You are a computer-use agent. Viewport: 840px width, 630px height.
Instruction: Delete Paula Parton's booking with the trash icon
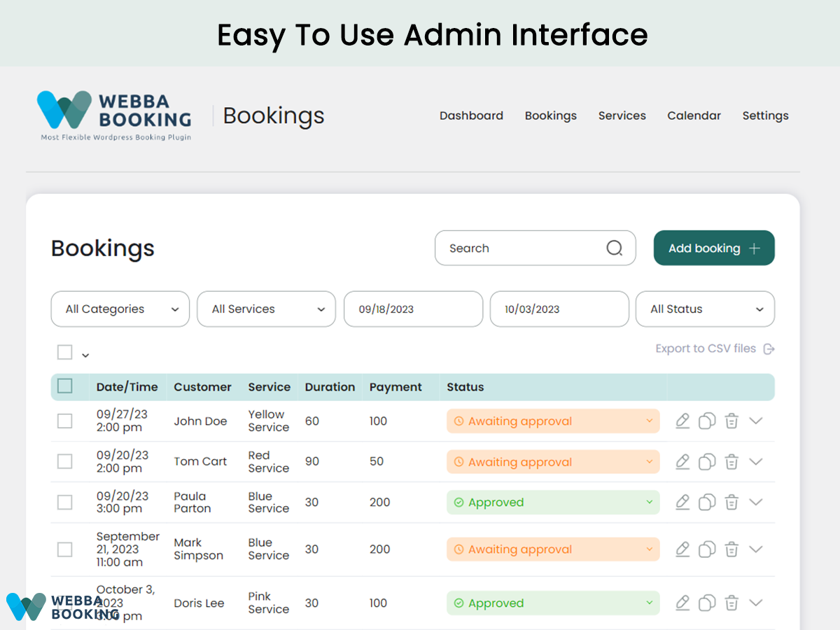click(731, 503)
